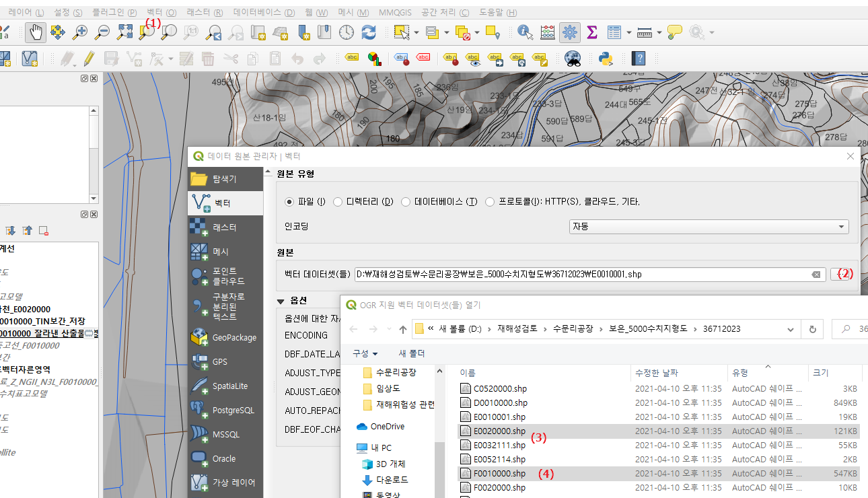The image size is (868, 498).
Task: Select the 프로토콜 HTTP(S) radio button
Action: pyautogui.click(x=490, y=201)
